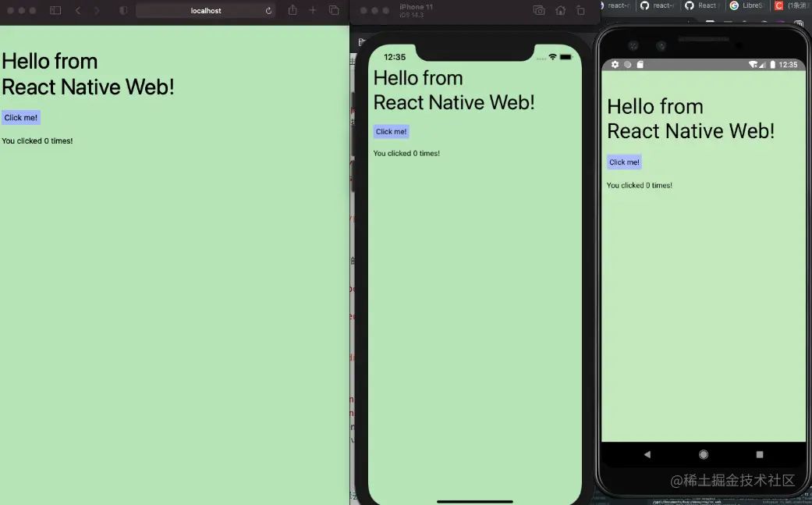Tap the Android settings gear status icon
Image resolution: width=812 pixels, height=505 pixels.
(615, 65)
